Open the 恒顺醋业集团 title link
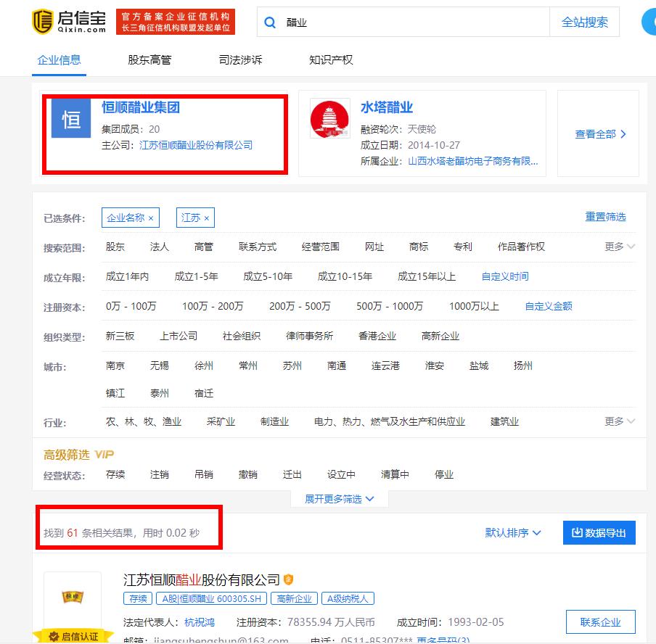Image resolution: width=656 pixels, height=644 pixels. [x=141, y=107]
